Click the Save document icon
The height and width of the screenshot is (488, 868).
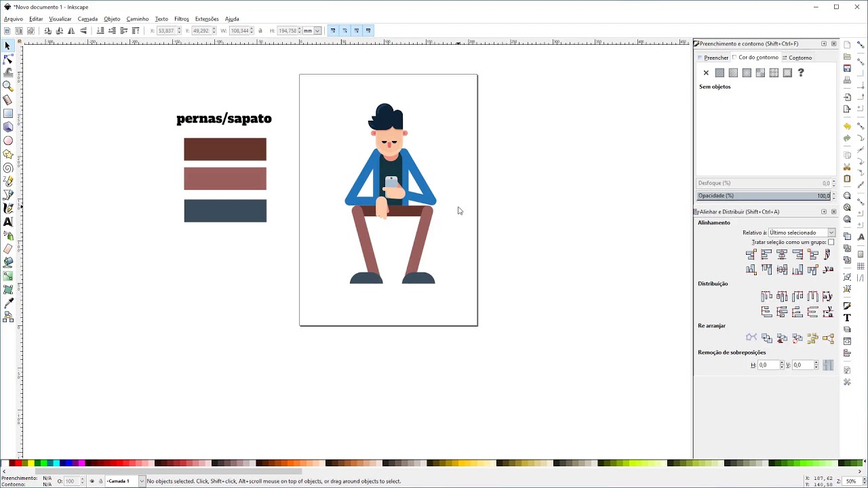click(x=847, y=68)
